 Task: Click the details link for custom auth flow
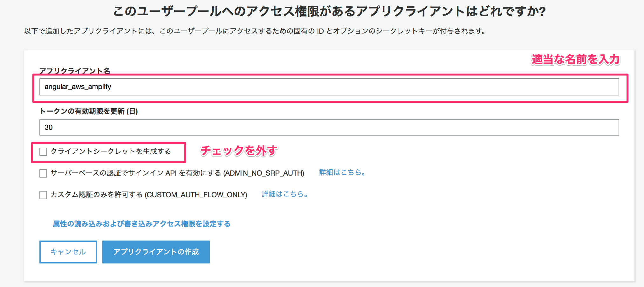tap(284, 194)
